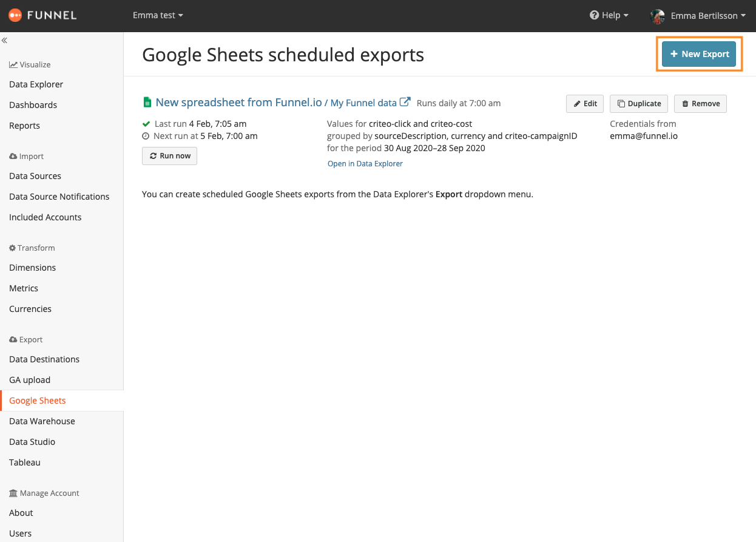Navigate to Reports
The width and height of the screenshot is (756, 542).
coord(25,126)
